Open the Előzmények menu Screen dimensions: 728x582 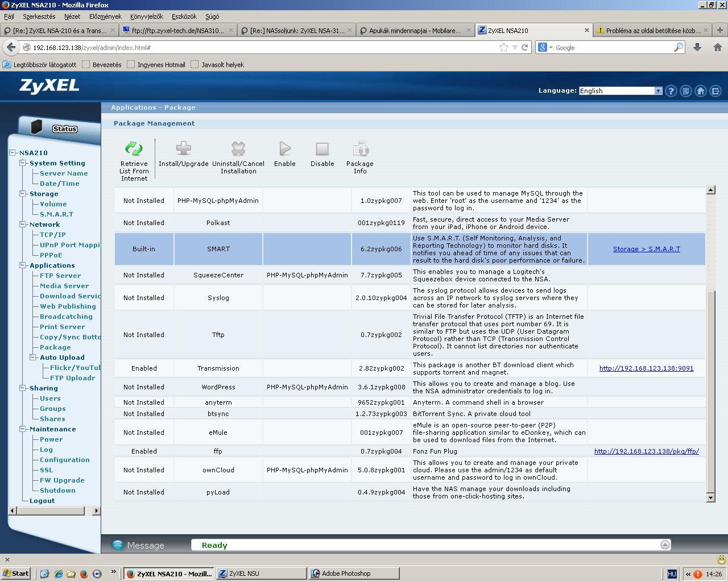click(105, 16)
